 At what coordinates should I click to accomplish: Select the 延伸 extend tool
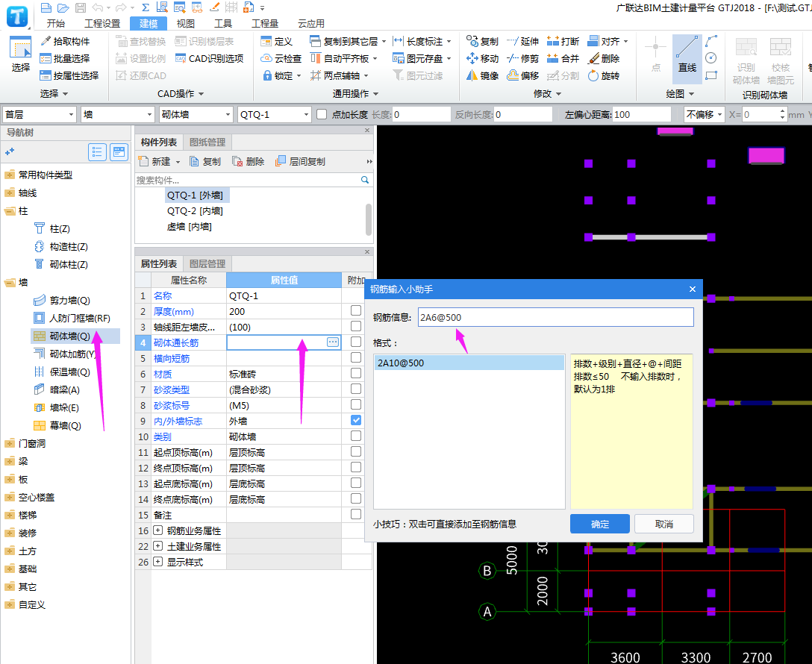522,41
